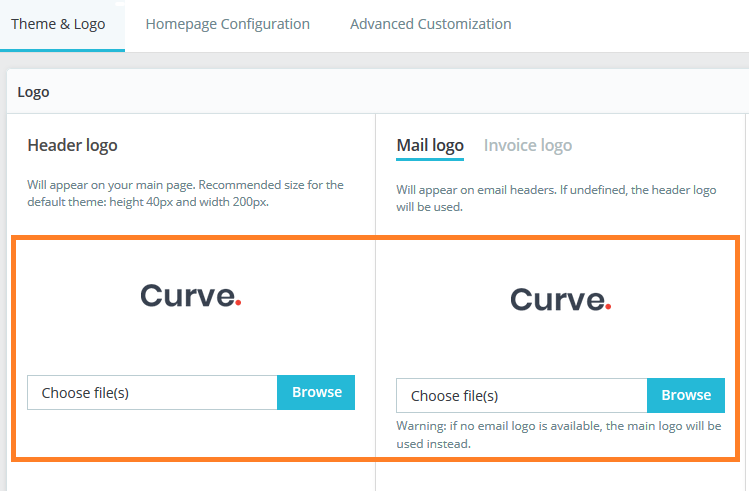Click the Logo panel heading

pyautogui.click(x=34, y=92)
